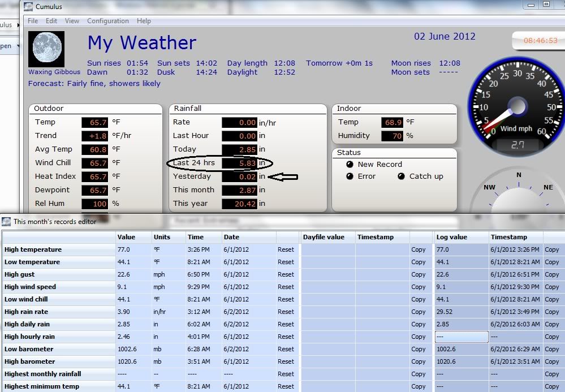The width and height of the screenshot is (565, 392).
Task: Select the High hourly rain log value cell
Action: (x=461, y=337)
